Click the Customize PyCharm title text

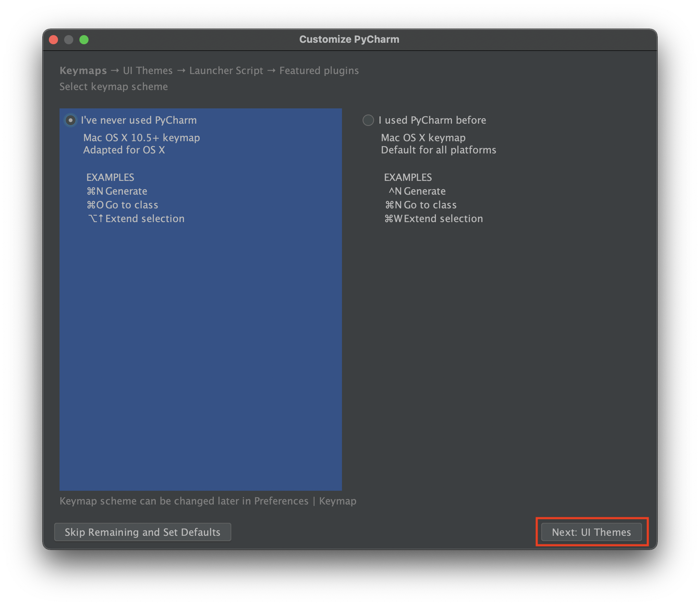[x=349, y=39]
